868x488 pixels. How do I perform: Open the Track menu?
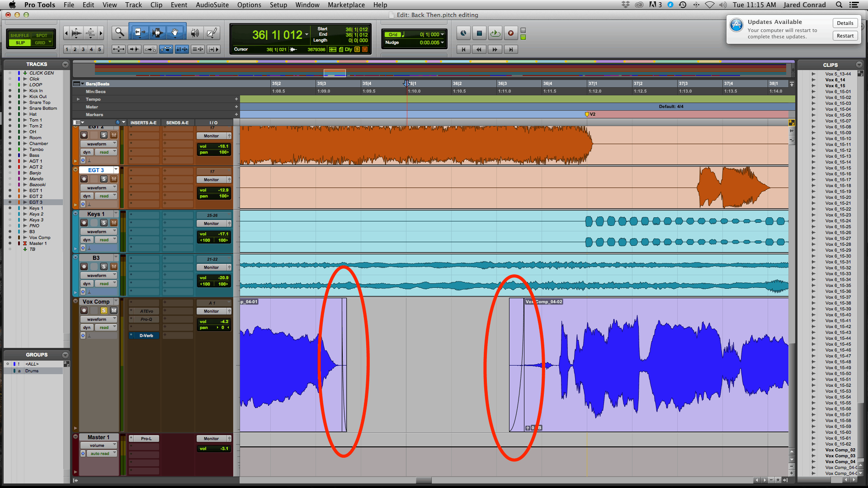pos(133,5)
